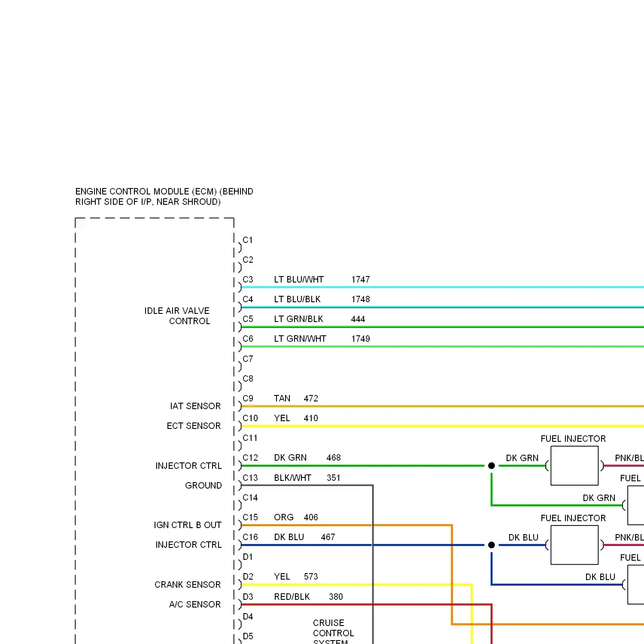Click circuit number 380

336,597
